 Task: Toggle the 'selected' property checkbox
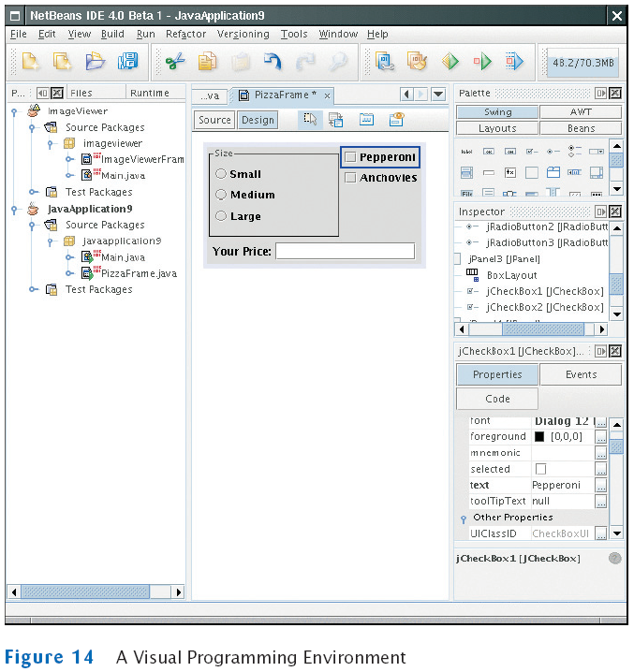click(x=540, y=469)
